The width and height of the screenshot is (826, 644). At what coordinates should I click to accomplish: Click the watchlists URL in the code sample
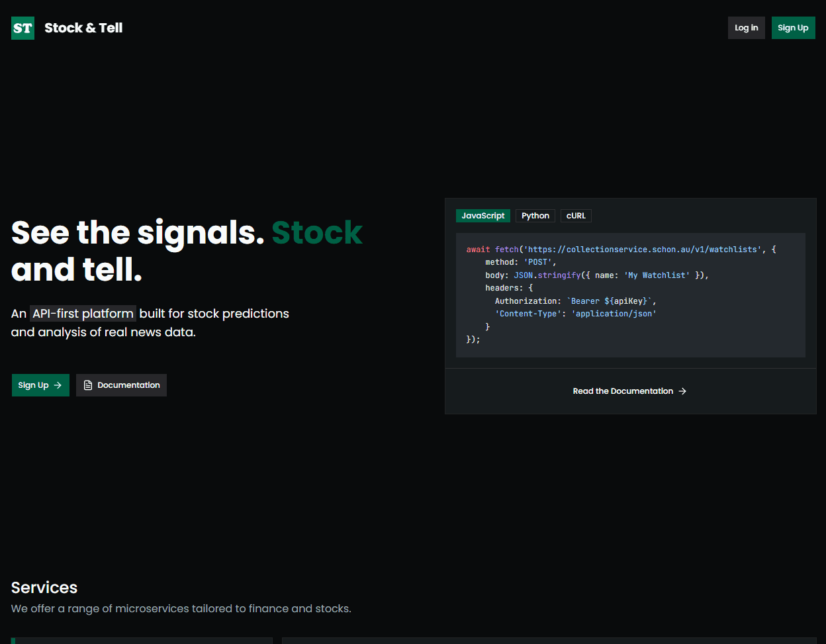[642, 250]
